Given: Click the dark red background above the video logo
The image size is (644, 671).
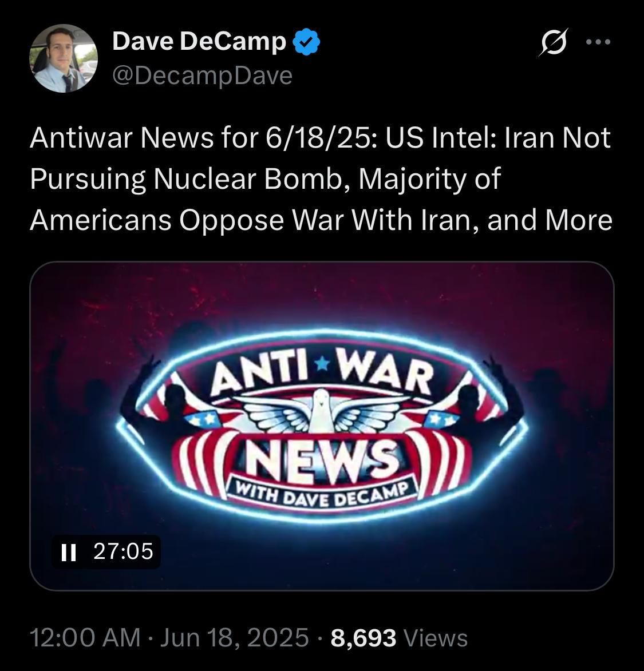Looking at the screenshot, I should [x=321, y=295].
